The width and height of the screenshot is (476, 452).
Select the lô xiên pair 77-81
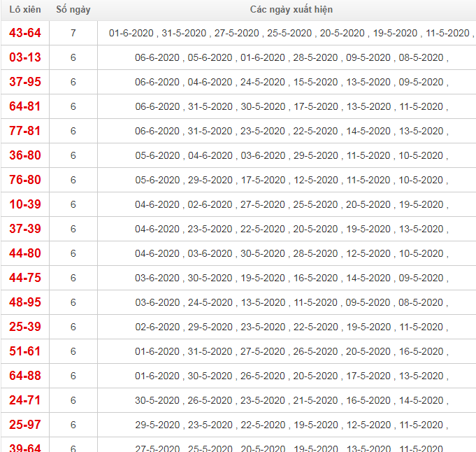click(25, 131)
